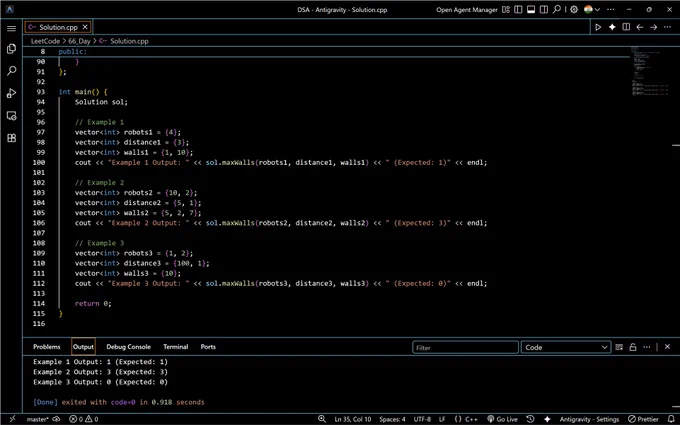680x425 pixels.
Task: Click the sparkle icon in status bar
Action: coord(547,419)
